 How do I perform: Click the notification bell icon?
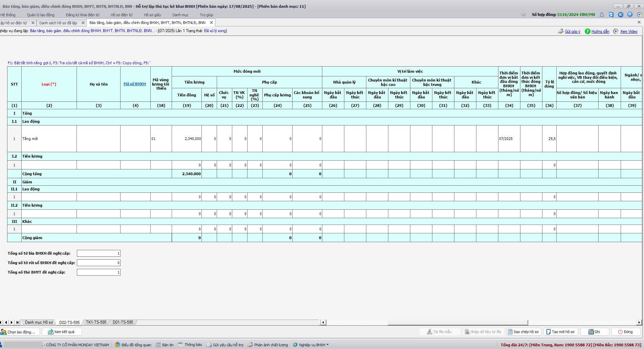[602, 15]
